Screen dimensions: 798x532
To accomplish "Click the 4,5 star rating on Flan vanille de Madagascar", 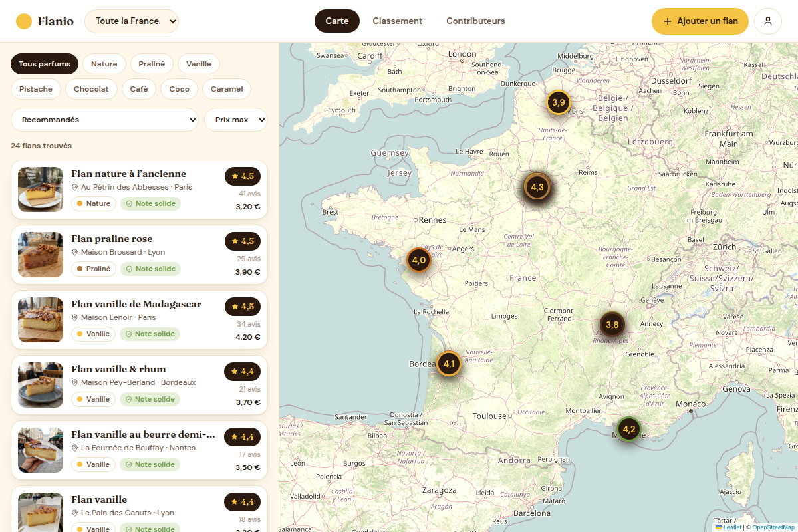I will [x=243, y=307].
